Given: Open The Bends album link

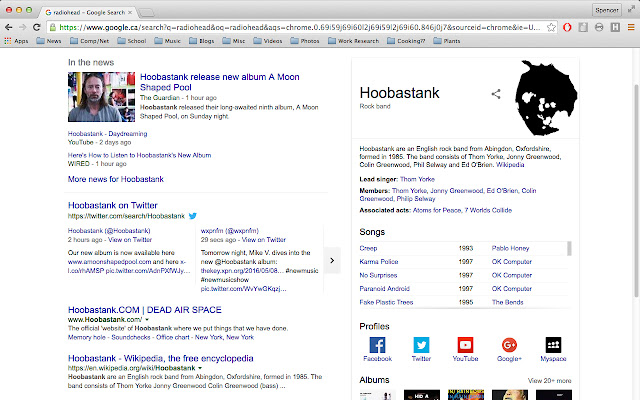Looking at the screenshot, I should tap(507, 302).
